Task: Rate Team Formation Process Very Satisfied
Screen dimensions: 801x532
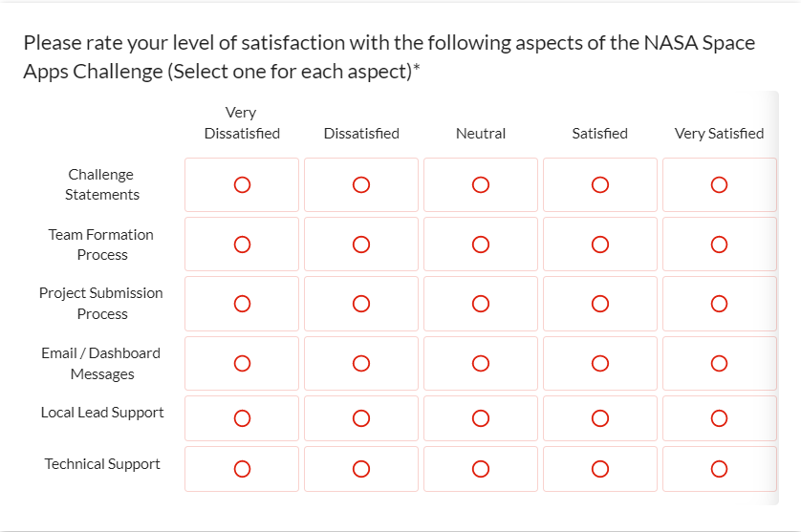Action: coord(719,245)
